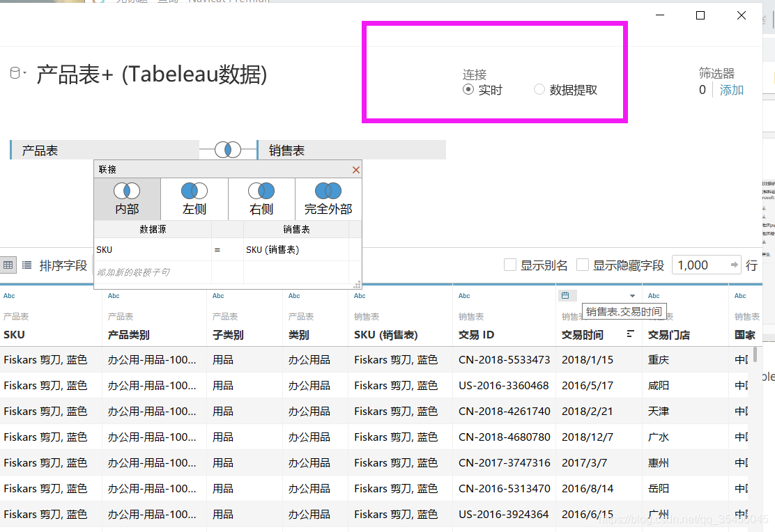
Task: Click the vertical scrollbar of data grid
Action: (x=755, y=354)
